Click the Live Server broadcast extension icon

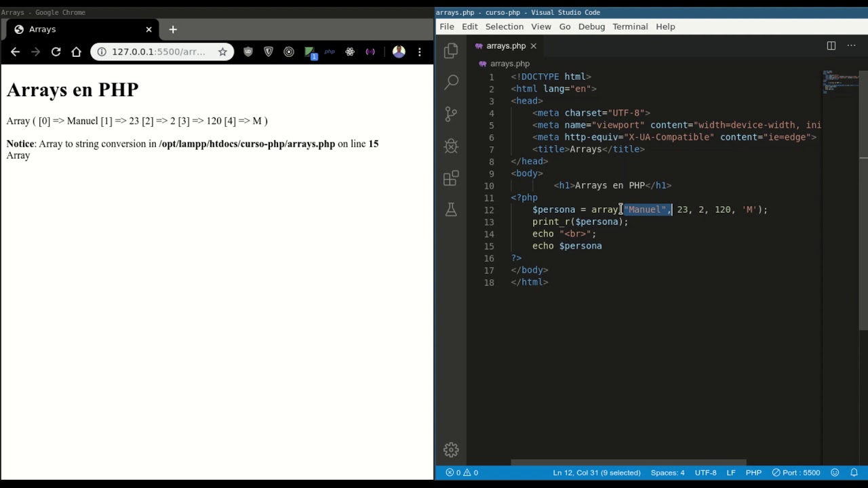370,52
